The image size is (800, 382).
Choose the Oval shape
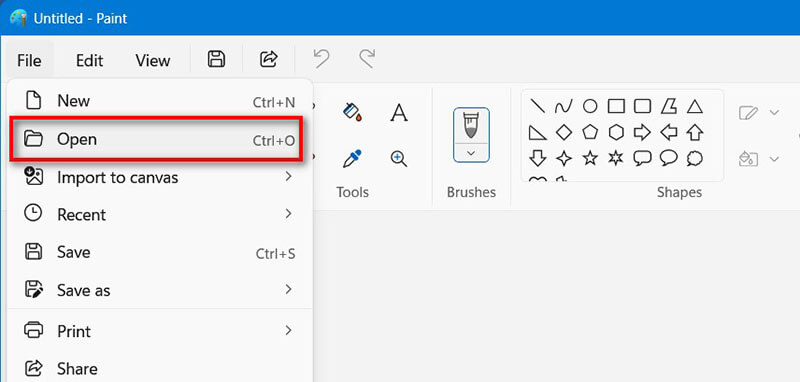click(x=590, y=106)
